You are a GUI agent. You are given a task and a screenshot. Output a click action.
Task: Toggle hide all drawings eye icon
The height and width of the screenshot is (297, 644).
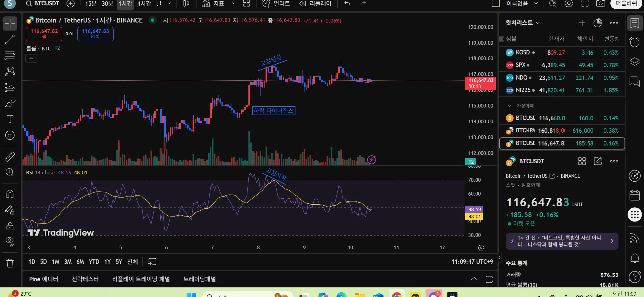click(10, 242)
